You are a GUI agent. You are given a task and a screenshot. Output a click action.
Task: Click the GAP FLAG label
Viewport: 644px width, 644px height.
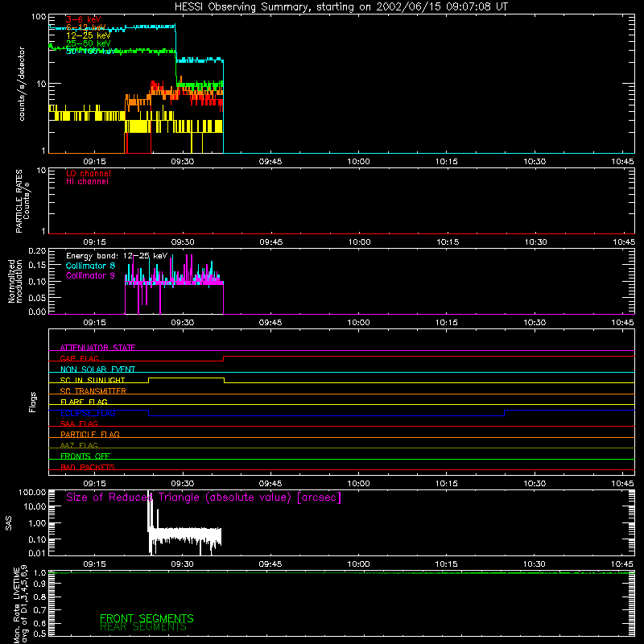click(x=79, y=358)
